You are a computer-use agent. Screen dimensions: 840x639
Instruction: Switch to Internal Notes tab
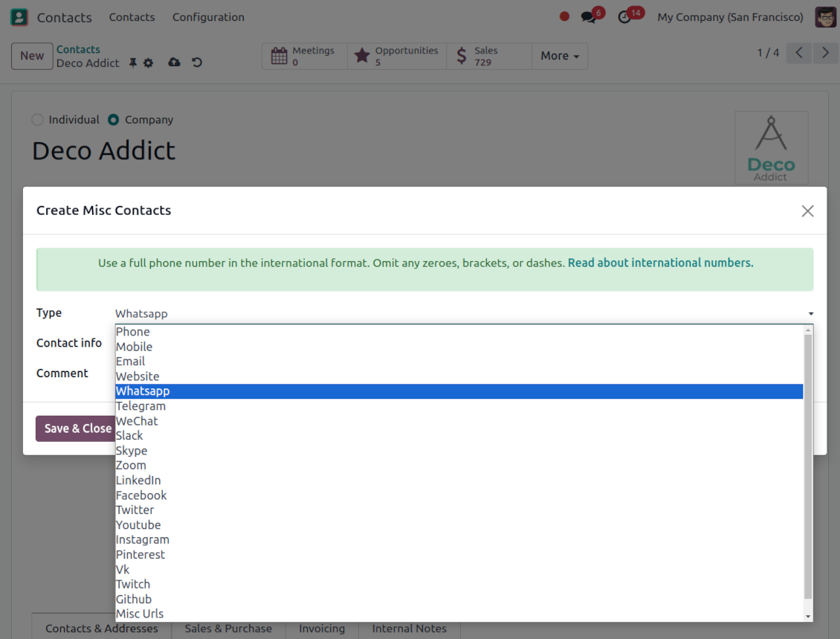(x=410, y=629)
